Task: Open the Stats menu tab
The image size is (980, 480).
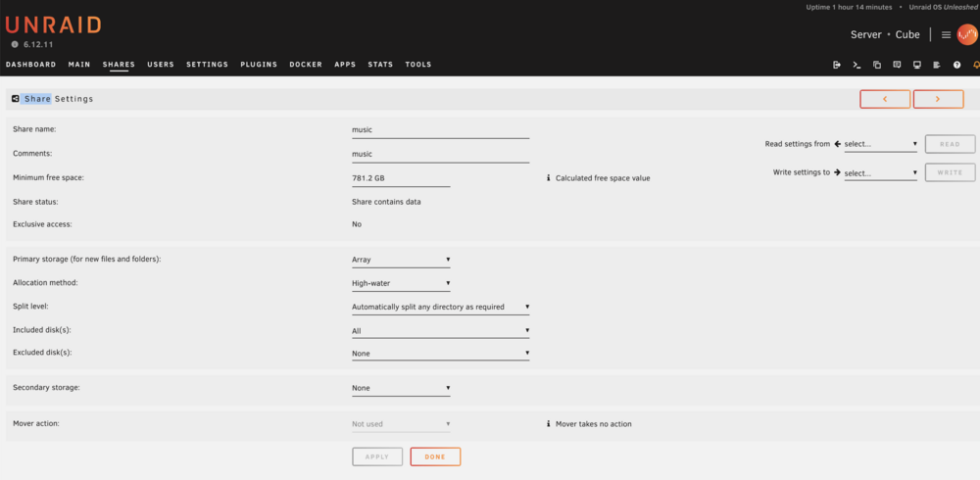Action: (x=380, y=65)
